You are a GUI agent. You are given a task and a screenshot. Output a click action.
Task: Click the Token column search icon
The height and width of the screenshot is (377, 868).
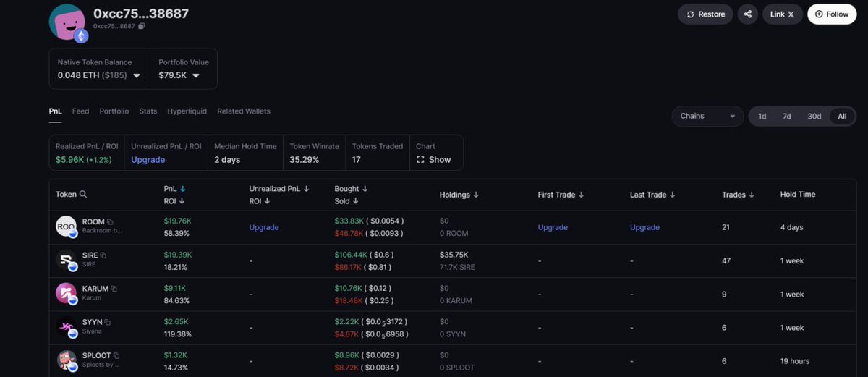pos(83,195)
